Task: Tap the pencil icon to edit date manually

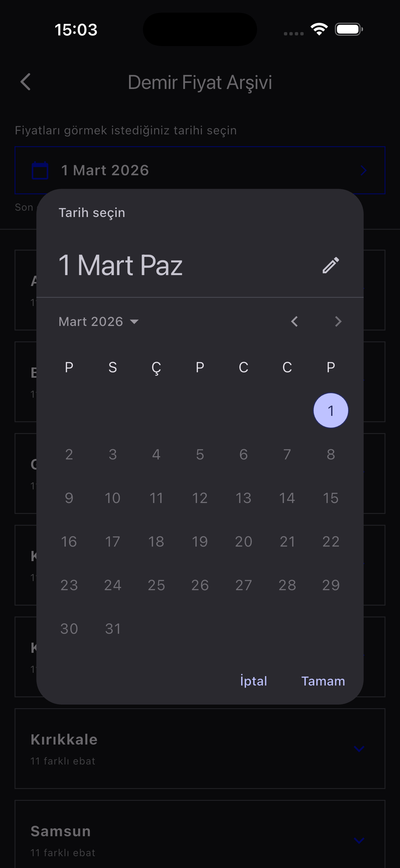Action: (x=331, y=265)
